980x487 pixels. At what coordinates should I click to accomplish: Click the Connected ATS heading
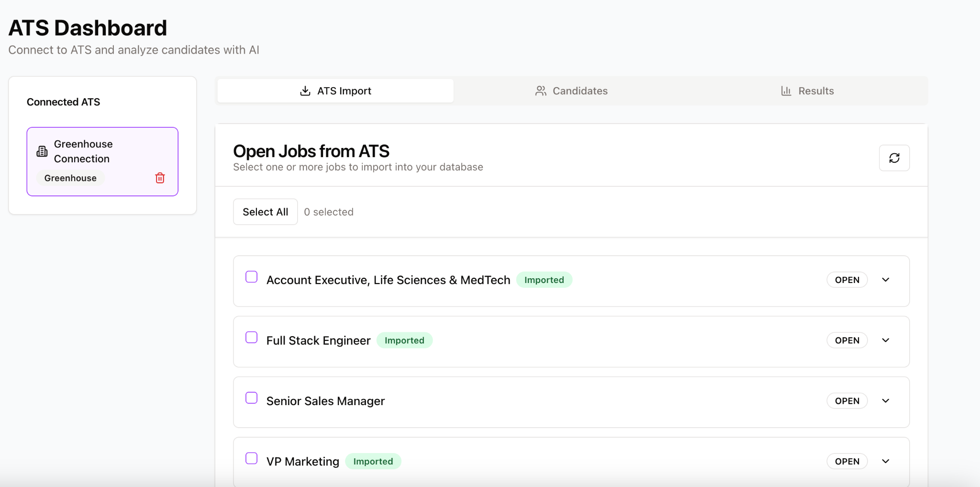pos(63,102)
